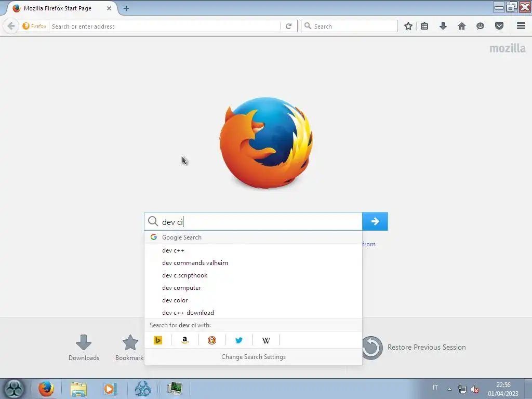This screenshot has height=399, width=532.
Task: Open the hamburger menu
Action: 521,26
